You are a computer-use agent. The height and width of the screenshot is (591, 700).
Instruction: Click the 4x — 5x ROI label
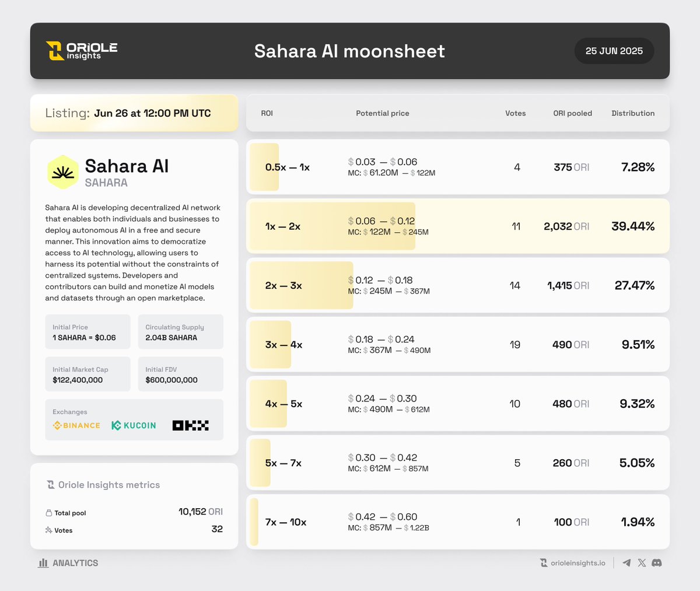(283, 404)
